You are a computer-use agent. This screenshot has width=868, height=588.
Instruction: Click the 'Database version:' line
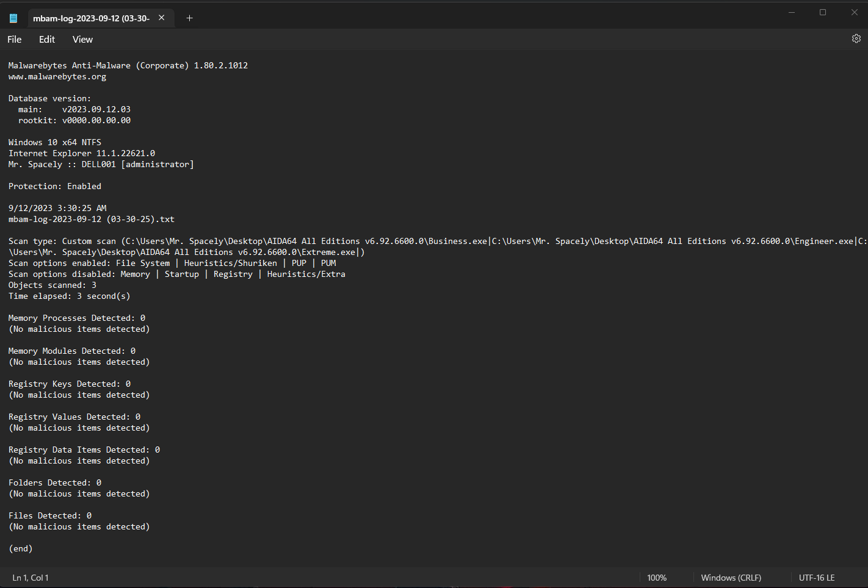pos(49,98)
